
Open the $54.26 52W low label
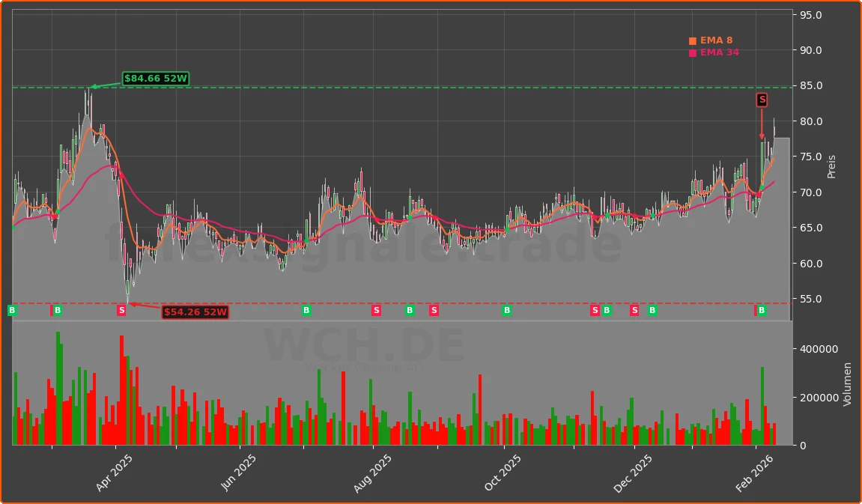tap(196, 313)
